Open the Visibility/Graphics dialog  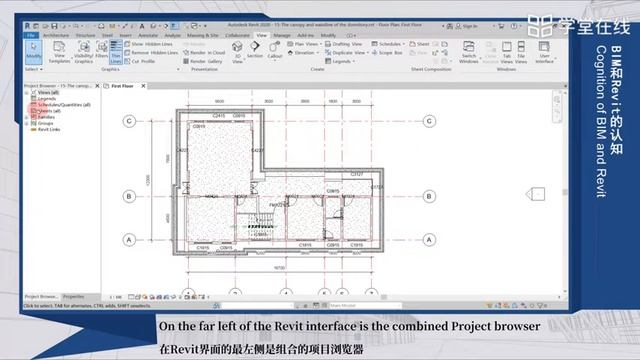84,52
